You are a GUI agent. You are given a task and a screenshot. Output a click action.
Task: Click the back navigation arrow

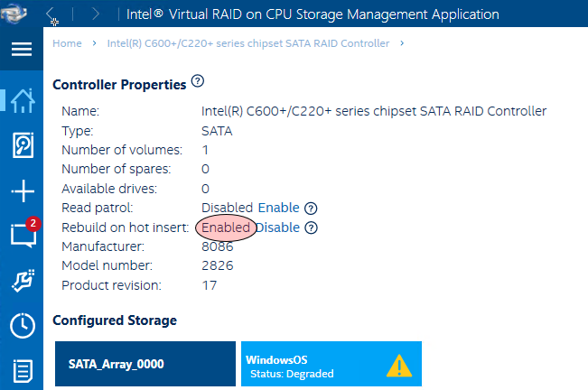(51, 14)
